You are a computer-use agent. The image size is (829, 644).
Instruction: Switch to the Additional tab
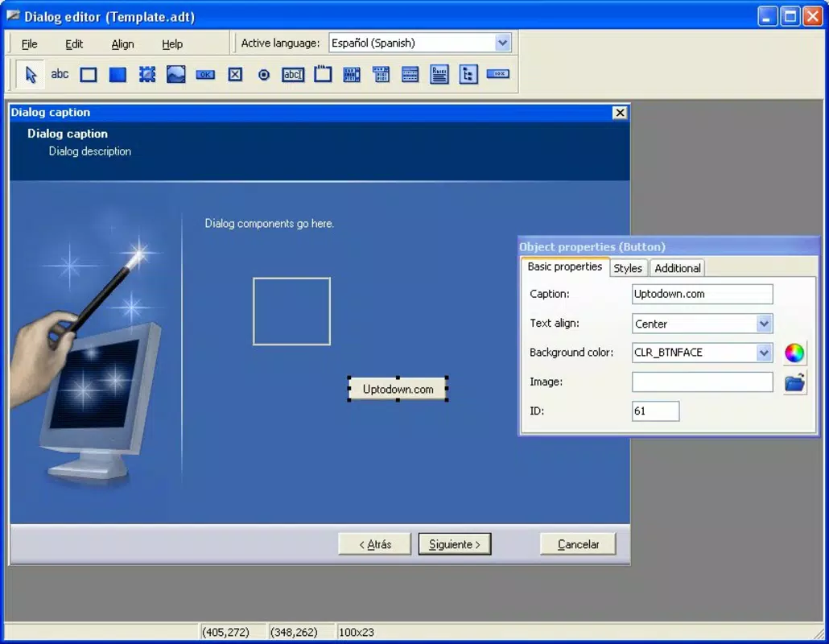pos(678,269)
